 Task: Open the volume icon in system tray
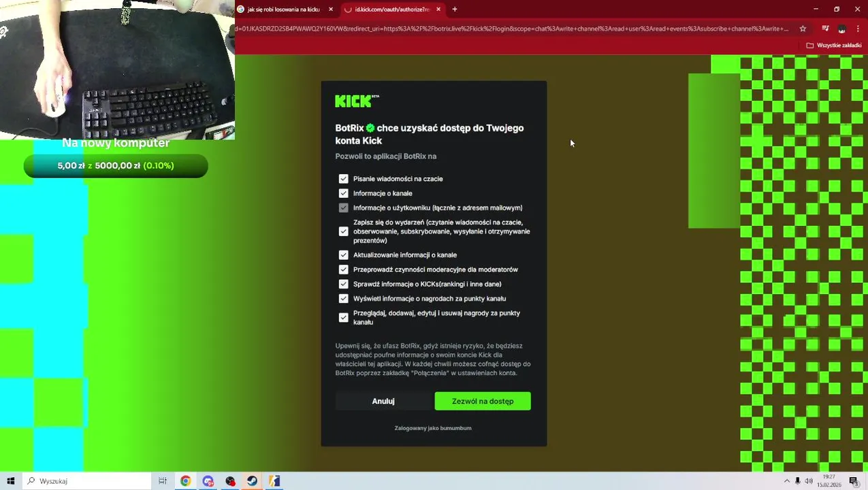pyautogui.click(x=808, y=481)
